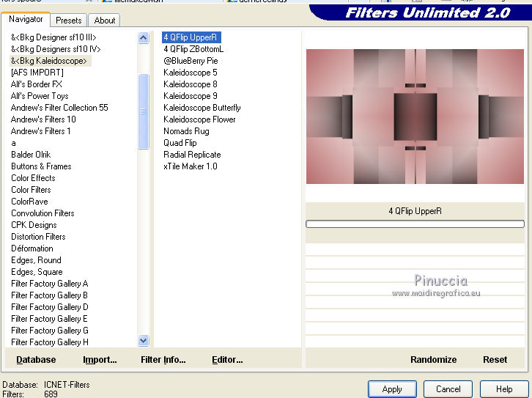Click the Reset button
This screenshot has height=398, width=532.
pos(495,360)
